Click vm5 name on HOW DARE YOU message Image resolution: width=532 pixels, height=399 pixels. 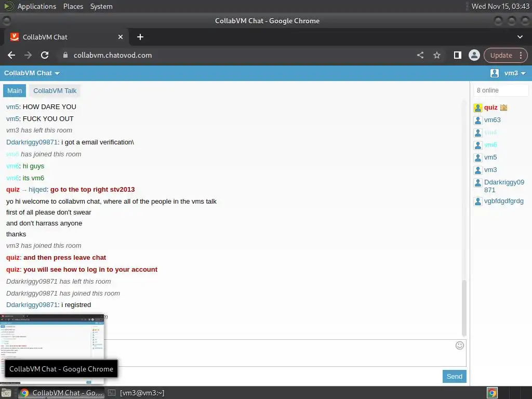pos(12,107)
